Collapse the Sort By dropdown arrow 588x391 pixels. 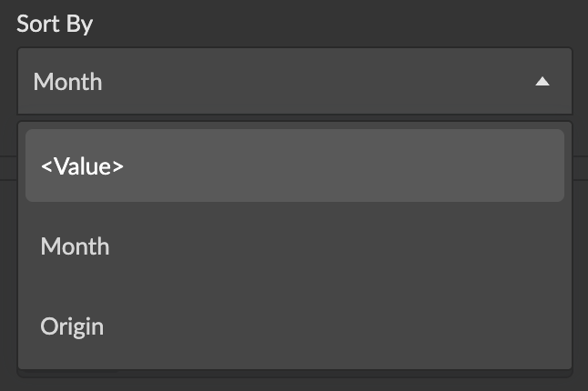coord(542,82)
